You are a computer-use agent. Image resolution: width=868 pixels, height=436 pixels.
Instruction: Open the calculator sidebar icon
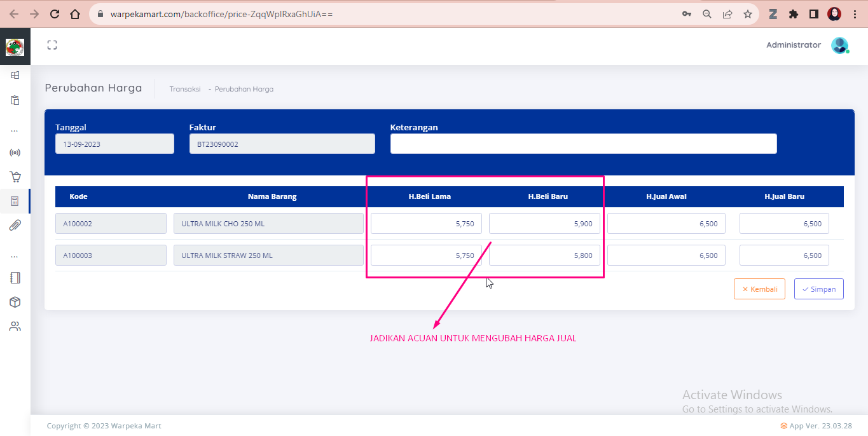tap(15, 201)
